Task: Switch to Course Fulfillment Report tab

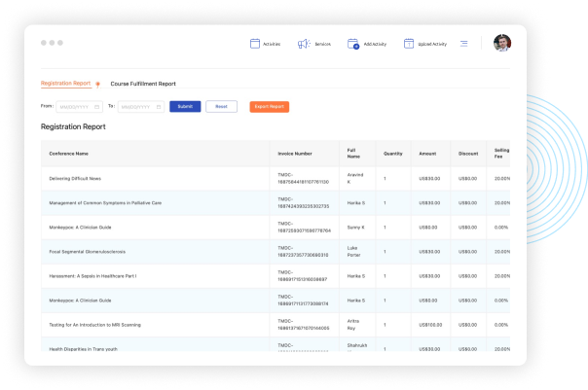Action: [143, 84]
